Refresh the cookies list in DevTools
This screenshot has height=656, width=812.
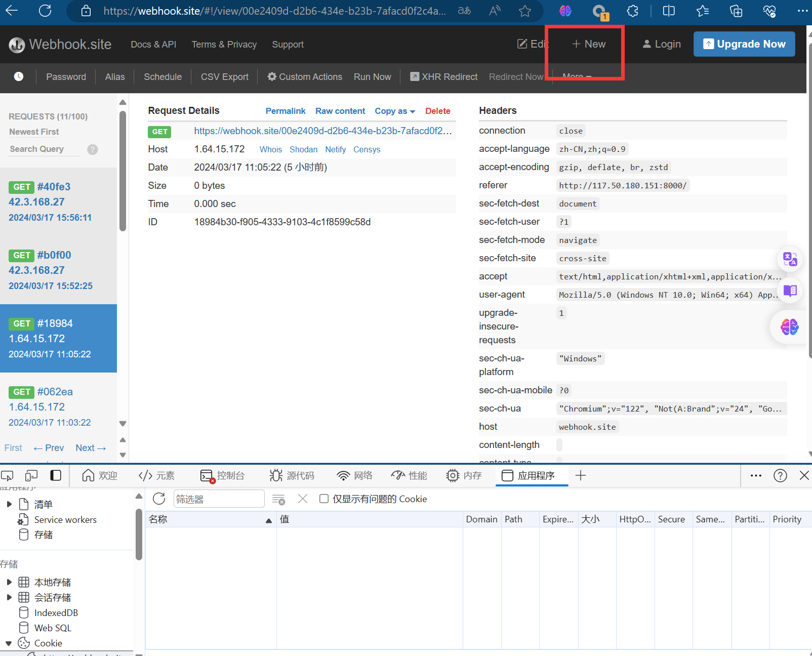pyautogui.click(x=159, y=499)
